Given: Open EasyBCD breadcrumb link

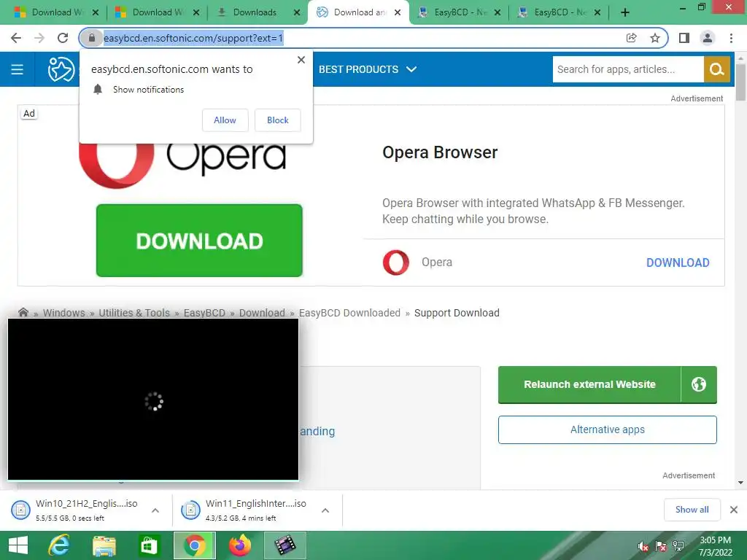Looking at the screenshot, I should 204,313.
